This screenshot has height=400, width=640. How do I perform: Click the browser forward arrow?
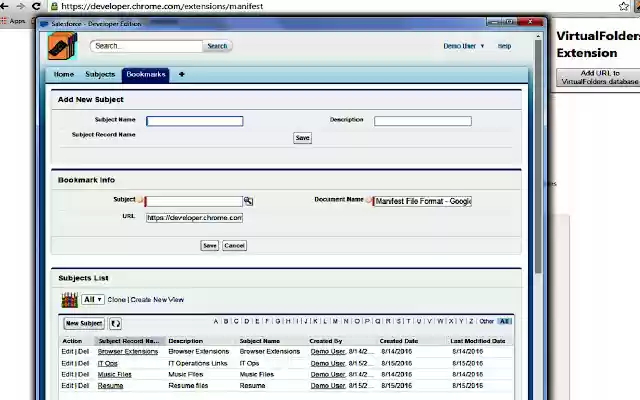[20, 6]
